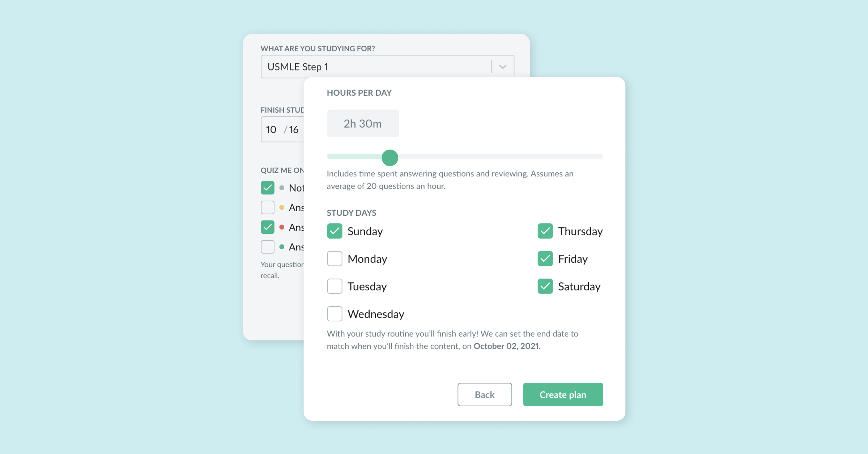Image resolution: width=868 pixels, height=454 pixels.
Task: Drag the hours per day slider
Action: 390,156
